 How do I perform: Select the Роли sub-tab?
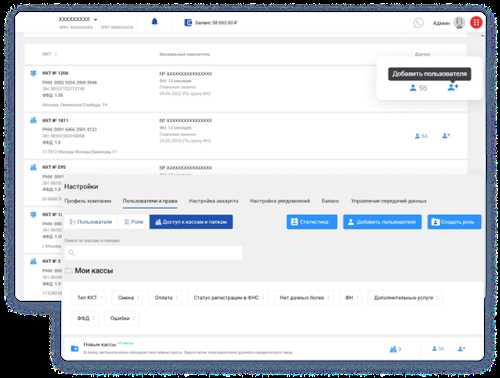tap(134, 222)
